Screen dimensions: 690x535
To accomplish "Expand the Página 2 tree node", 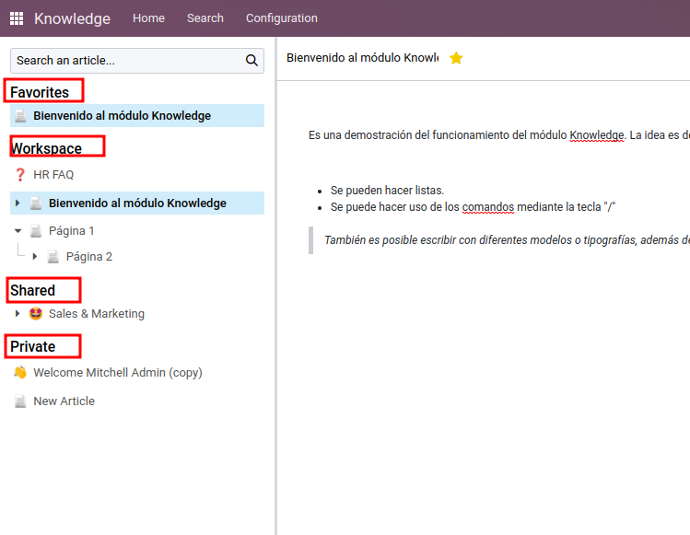I will [35, 257].
